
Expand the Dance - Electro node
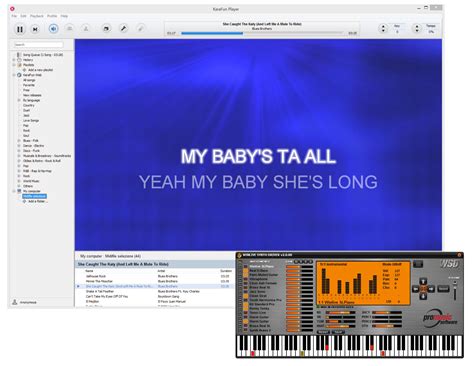click(x=19, y=146)
